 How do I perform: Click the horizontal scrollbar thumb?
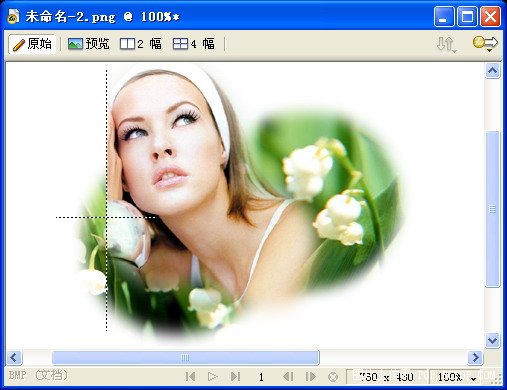point(185,358)
